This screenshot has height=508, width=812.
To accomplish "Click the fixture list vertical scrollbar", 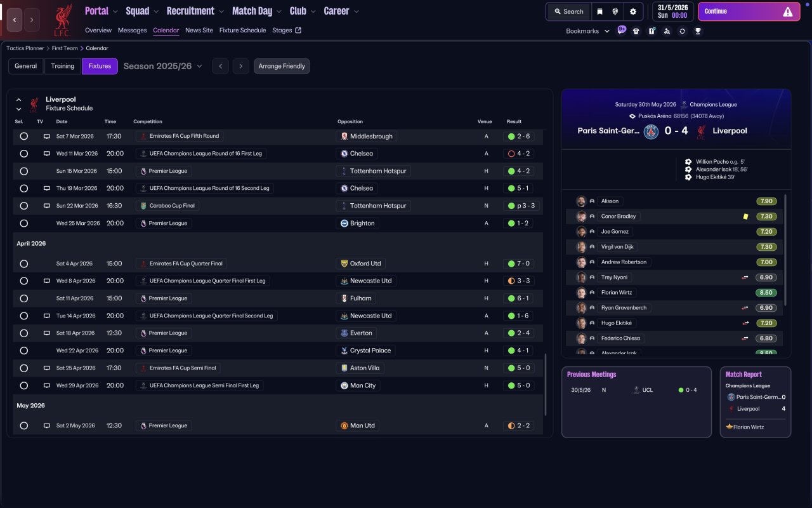I will tap(546, 384).
